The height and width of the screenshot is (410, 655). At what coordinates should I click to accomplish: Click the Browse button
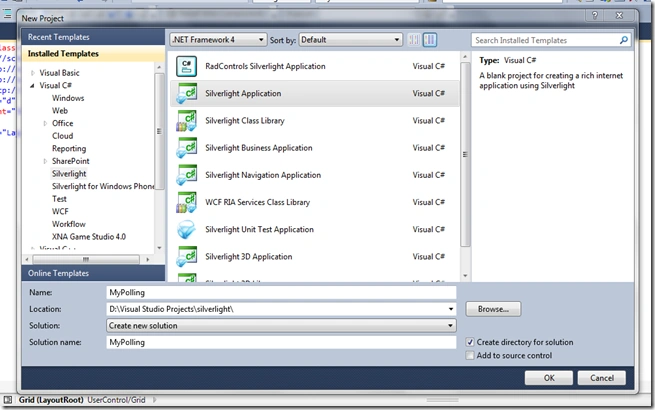493,309
